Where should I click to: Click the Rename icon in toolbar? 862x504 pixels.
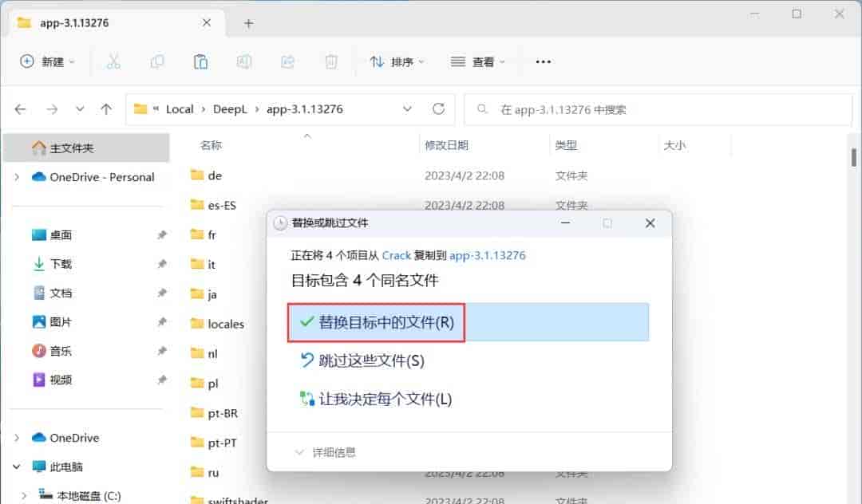[x=244, y=61]
